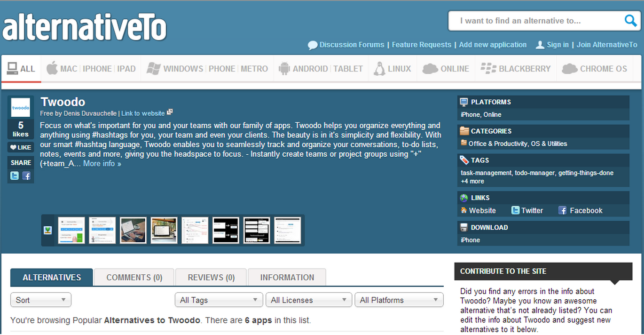Open the All Platforms filter dropdown
The image size is (644, 335).
pos(399,300)
